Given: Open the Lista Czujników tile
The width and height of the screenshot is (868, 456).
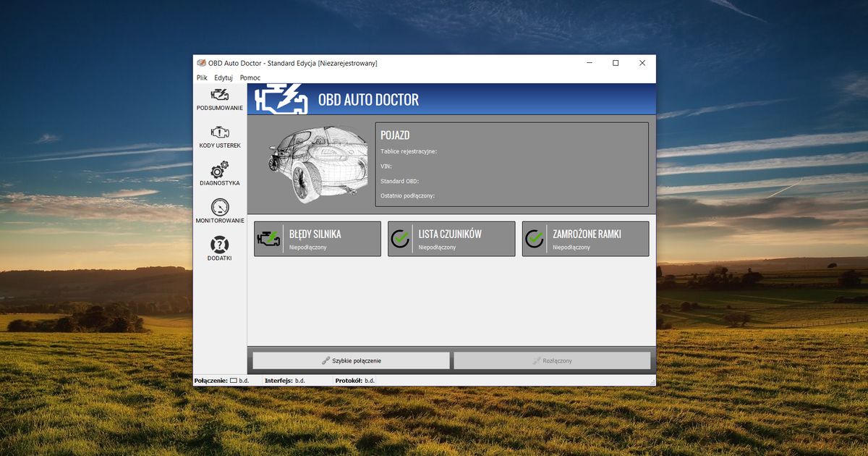Looking at the screenshot, I should tap(451, 239).
